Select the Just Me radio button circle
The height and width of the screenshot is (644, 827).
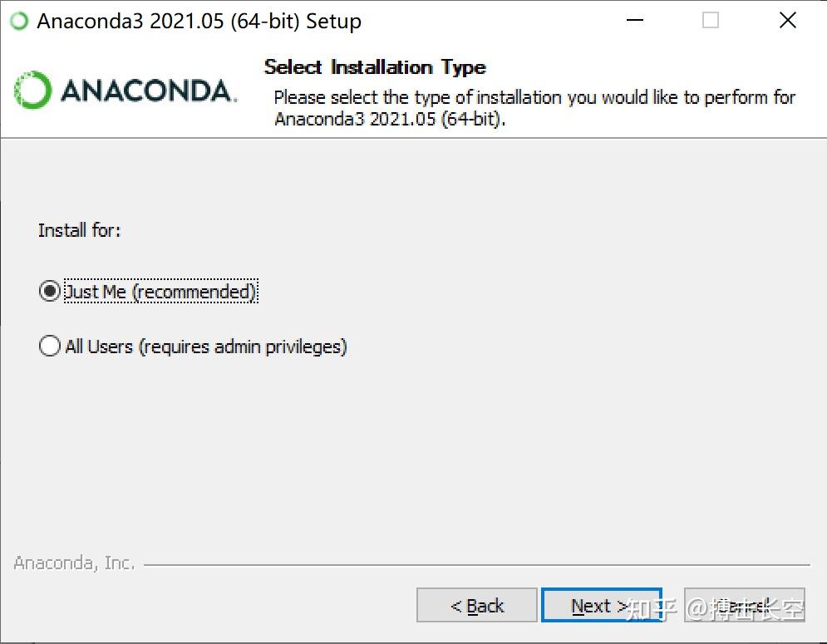pyautogui.click(x=50, y=292)
